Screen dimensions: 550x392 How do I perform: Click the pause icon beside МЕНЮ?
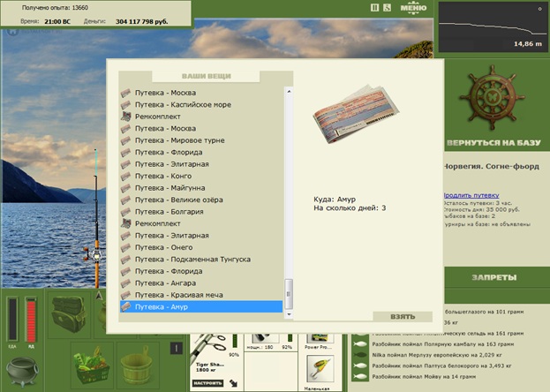tap(374, 8)
